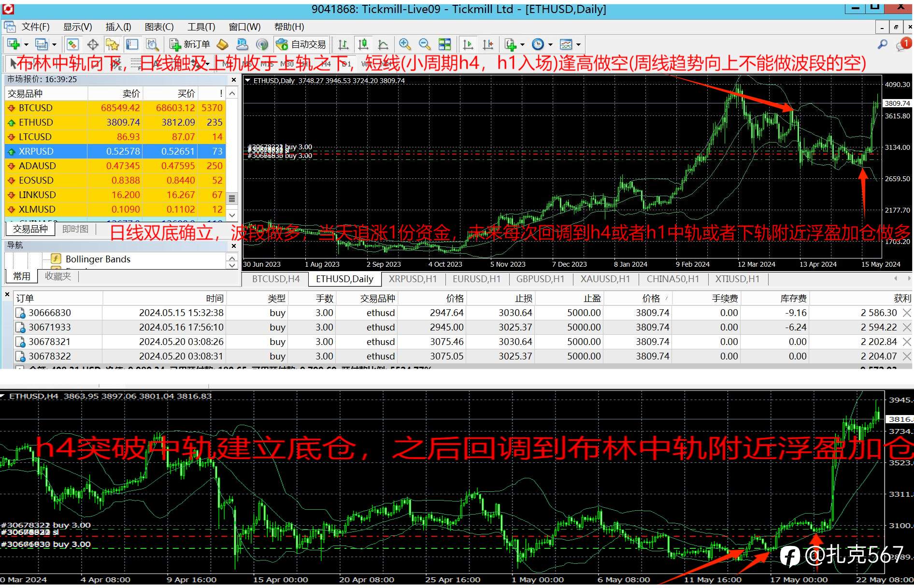Open the Signals radio-wave icon

262,44
